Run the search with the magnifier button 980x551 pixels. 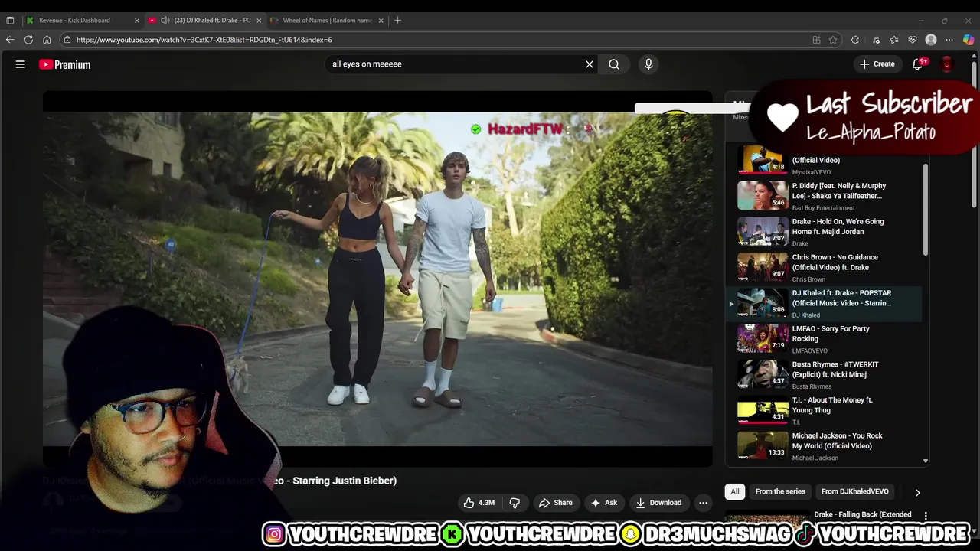coord(614,64)
